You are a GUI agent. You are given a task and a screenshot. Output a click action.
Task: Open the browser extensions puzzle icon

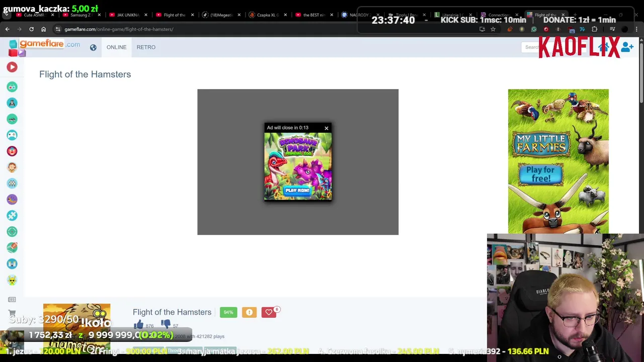pos(594,29)
